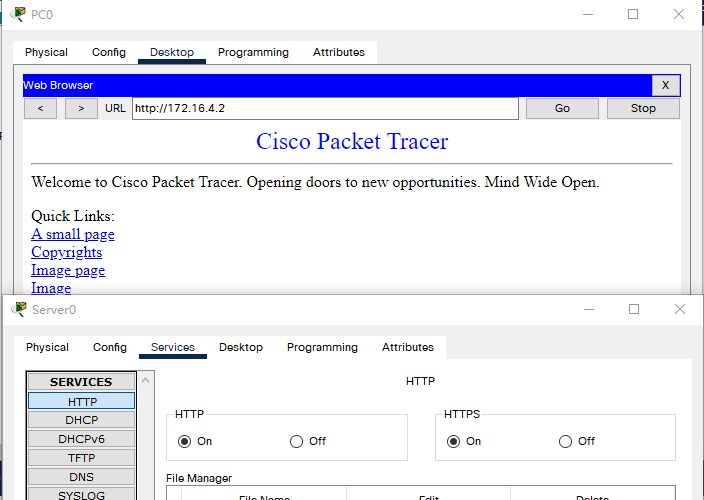Click the File Manager label
This screenshot has height=500, width=704.
[x=199, y=478]
